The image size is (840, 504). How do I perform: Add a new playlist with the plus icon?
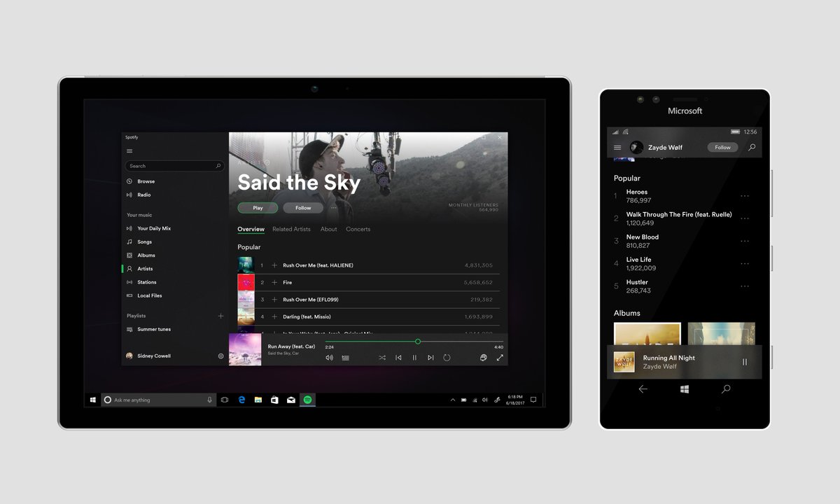(x=221, y=316)
